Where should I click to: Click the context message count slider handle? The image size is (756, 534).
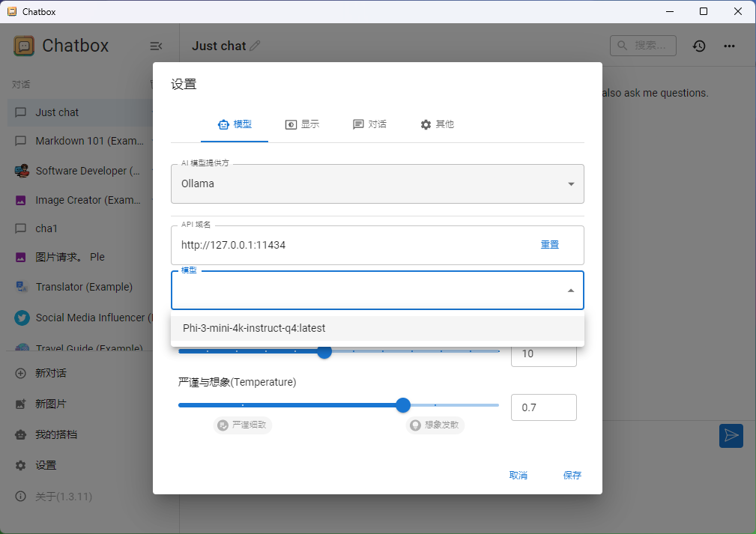click(x=324, y=351)
